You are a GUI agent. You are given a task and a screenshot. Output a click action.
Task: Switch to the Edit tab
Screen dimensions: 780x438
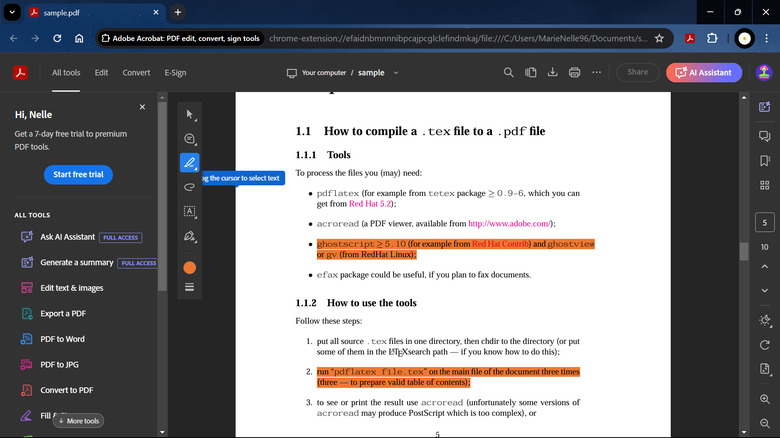[101, 72]
